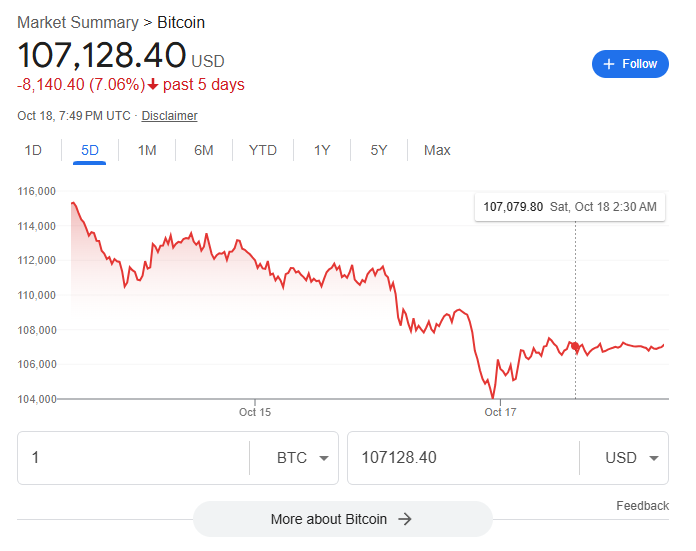The image size is (696, 551).
Task: Click the plus icon in Follow
Action: click(x=609, y=64)
